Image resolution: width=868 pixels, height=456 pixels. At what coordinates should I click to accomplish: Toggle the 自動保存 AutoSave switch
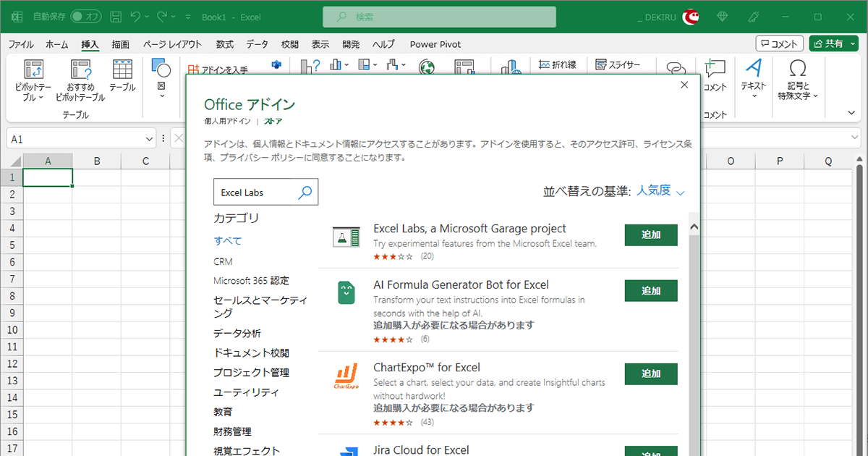tap(88, 16)
